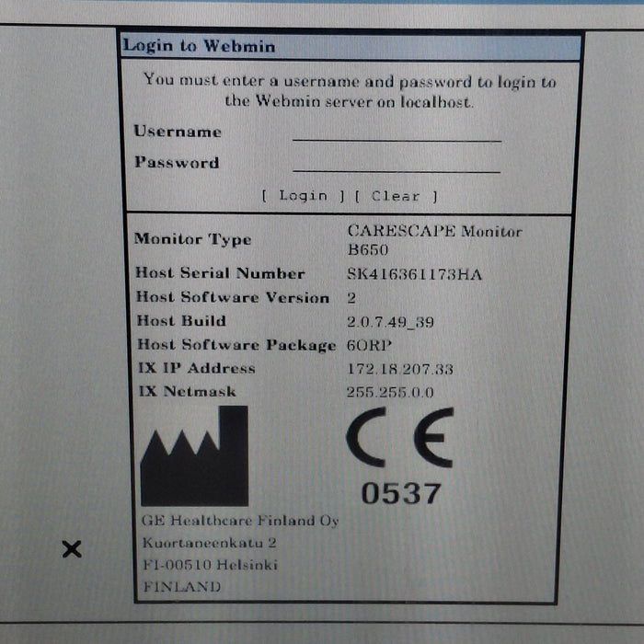The width and height of the screenshot is (644, 644).
Task: Click Host Build value 2.0.7.49_39
Action: [x=390, y=322]
